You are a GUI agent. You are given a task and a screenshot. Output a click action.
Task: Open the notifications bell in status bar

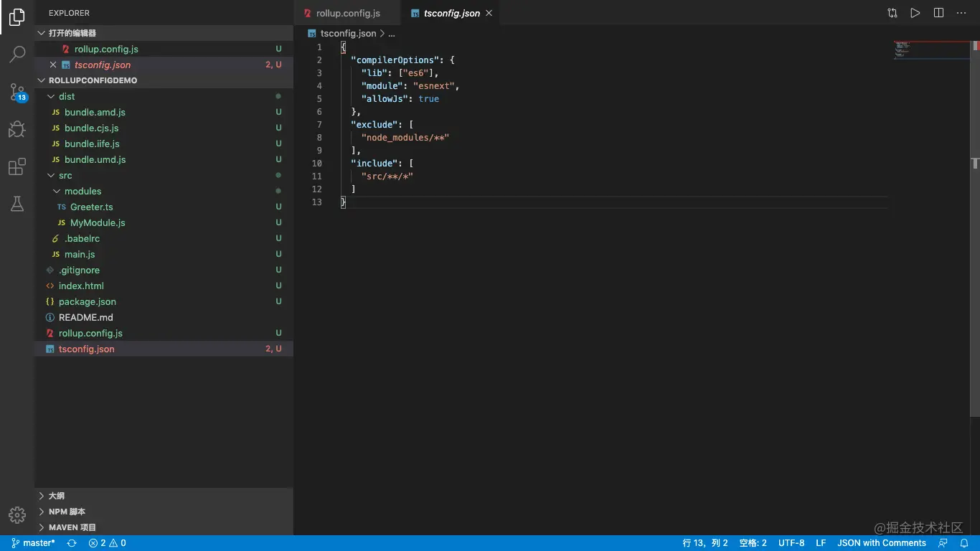click(x=964, y=543)
